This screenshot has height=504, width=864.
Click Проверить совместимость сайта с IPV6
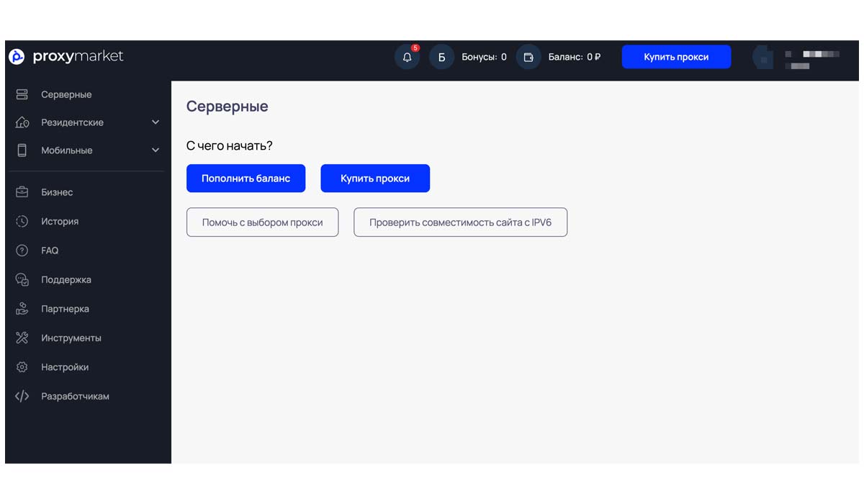(460, 222)
